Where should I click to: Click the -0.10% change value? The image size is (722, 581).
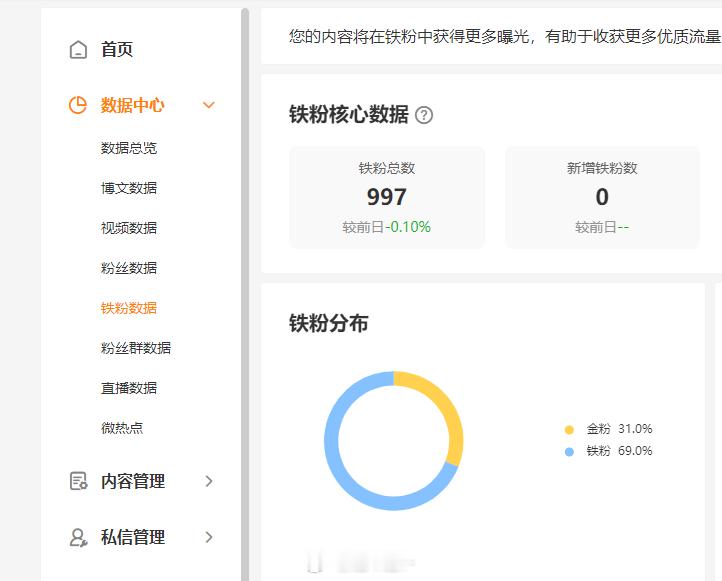[408, 227]
